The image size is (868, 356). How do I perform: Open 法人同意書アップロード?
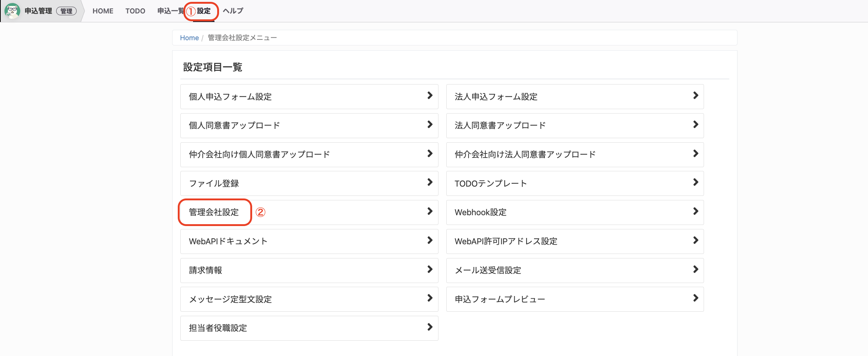tap(575, 125)
